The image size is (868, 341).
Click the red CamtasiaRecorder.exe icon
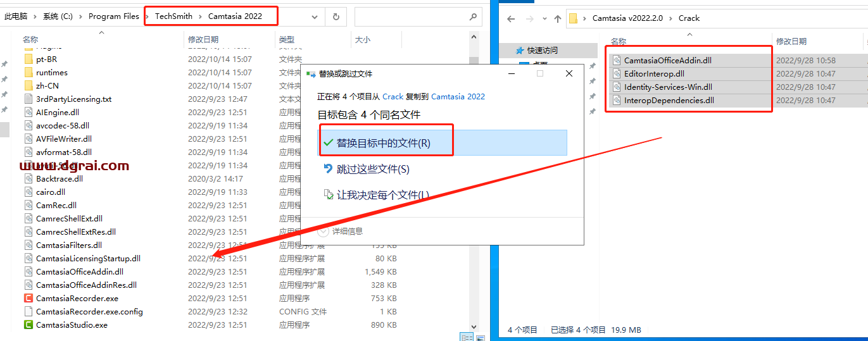click(x=28, y=298)
